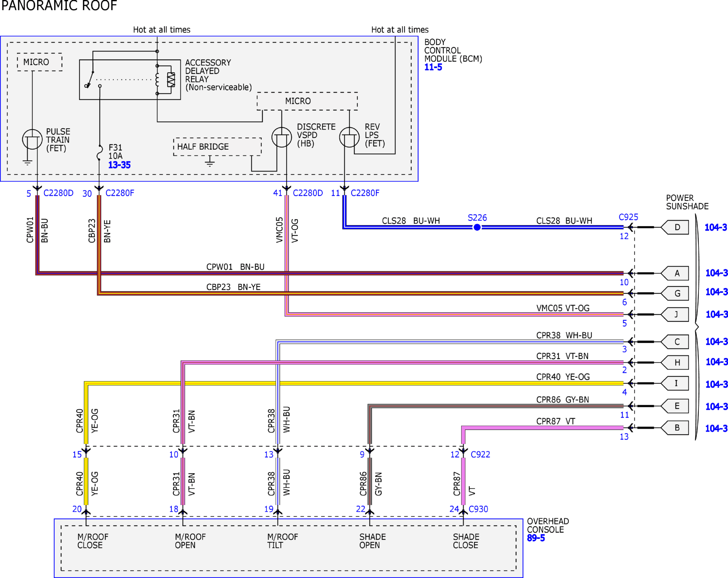Image resolution: width=728 pixels, height=578 pixels.
Task: Select the F31 10A fuse symbol
Action: (99, 152)
